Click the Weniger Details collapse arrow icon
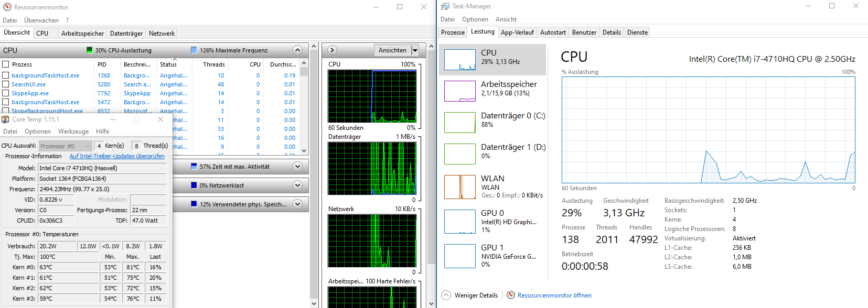This screenshot has width=868, height=308. pos(446,295)
